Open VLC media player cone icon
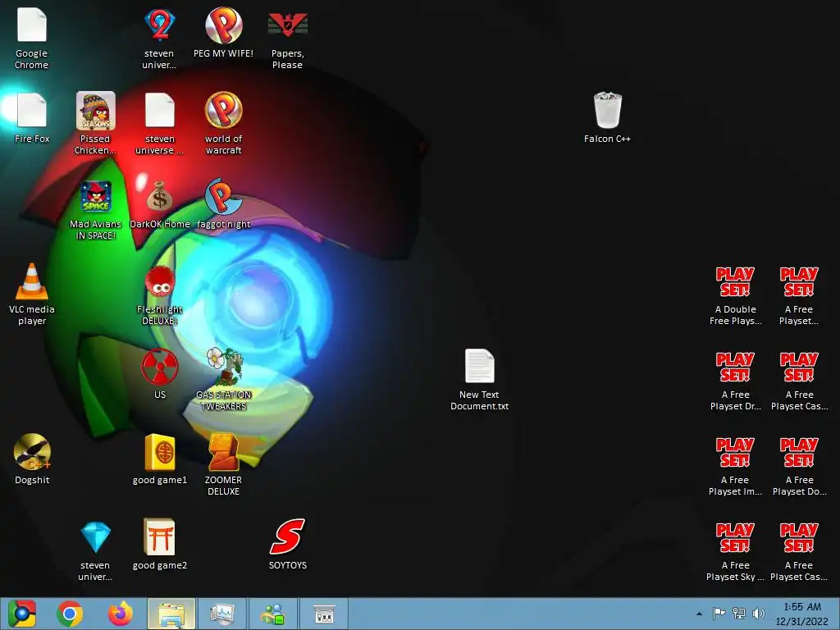This screenshot has height=630, width=840. click(x=32, y=281)
